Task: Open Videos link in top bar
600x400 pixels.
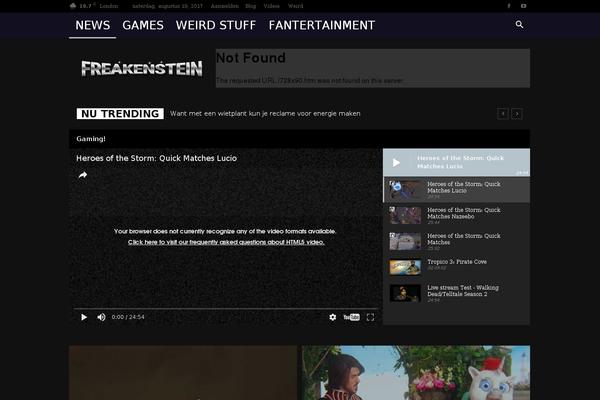Action: pyautogui.click(x=272, y=6)
